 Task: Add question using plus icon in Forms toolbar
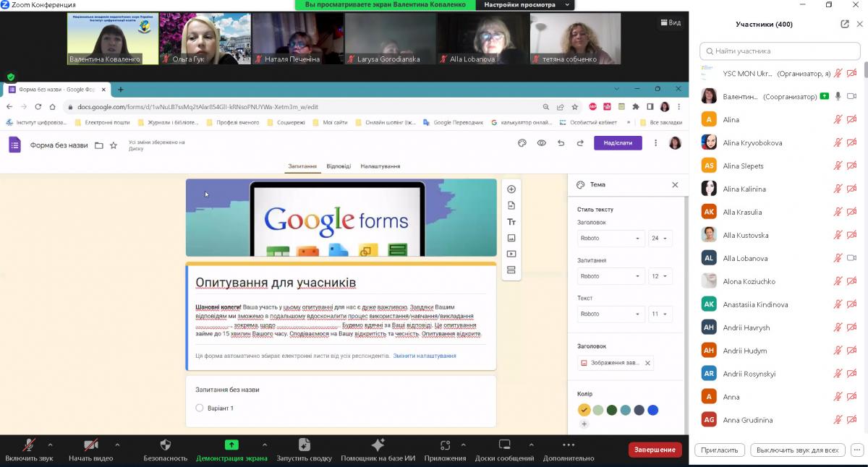coord(511,189)
